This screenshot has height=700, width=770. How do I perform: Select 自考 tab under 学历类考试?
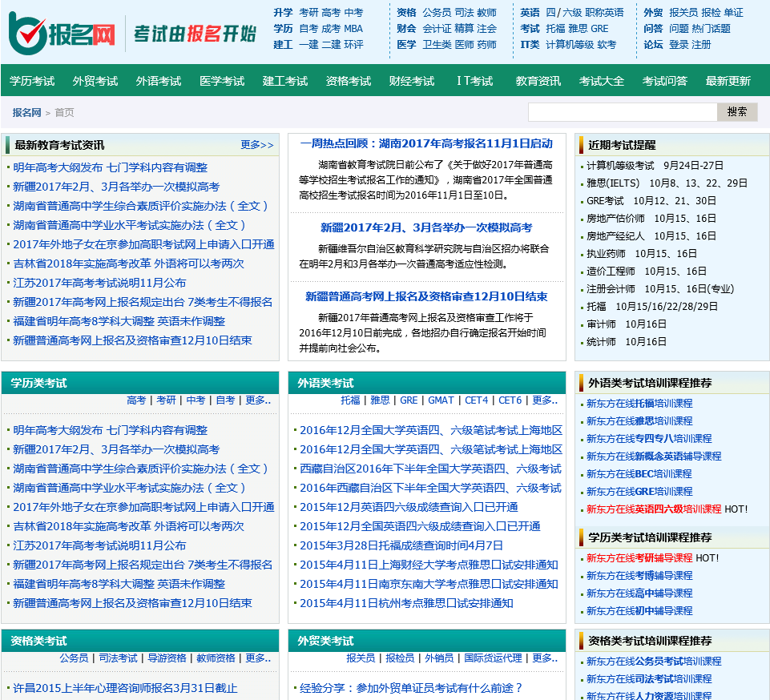click(225, 400)
